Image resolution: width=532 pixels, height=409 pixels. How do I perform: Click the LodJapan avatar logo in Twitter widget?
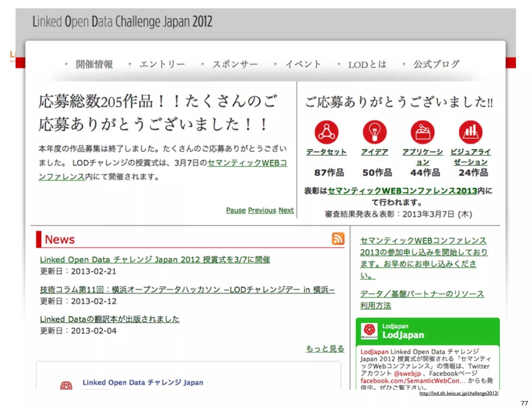click(x=369, y=331)
